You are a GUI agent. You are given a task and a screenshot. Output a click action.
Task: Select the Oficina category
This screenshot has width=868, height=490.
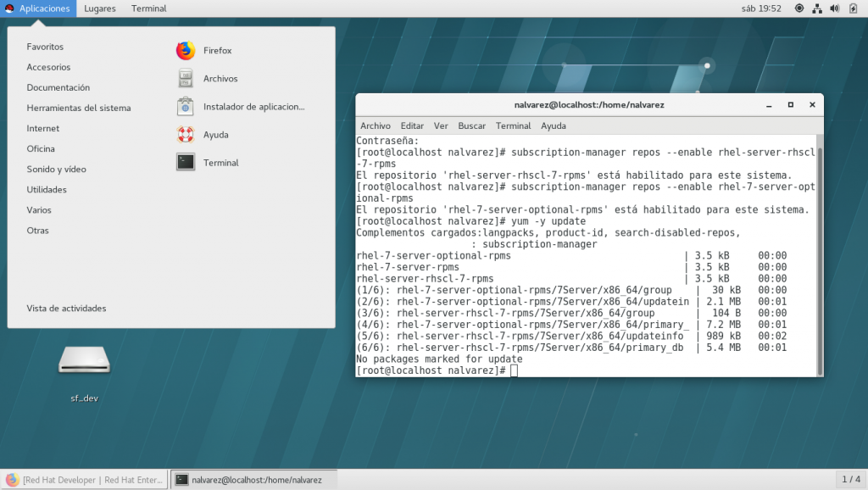pyautogui.click(x=41, y=149)
